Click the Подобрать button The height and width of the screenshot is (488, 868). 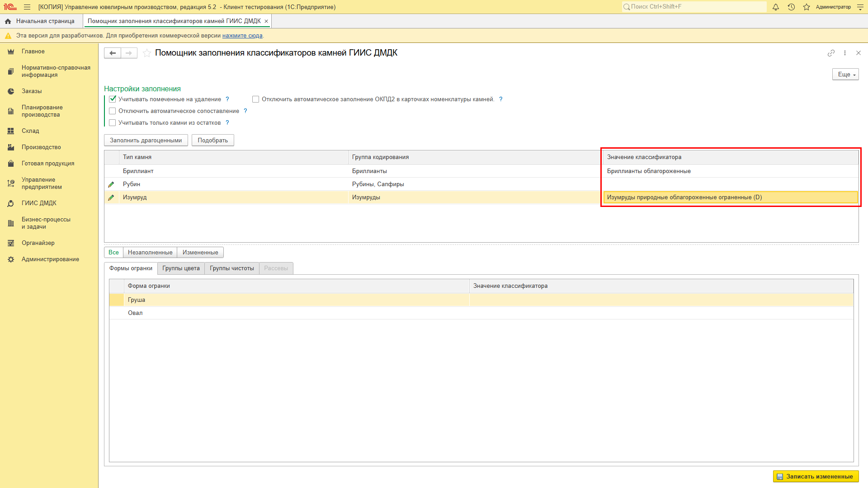pyautogui.click(x=213, y=141)
